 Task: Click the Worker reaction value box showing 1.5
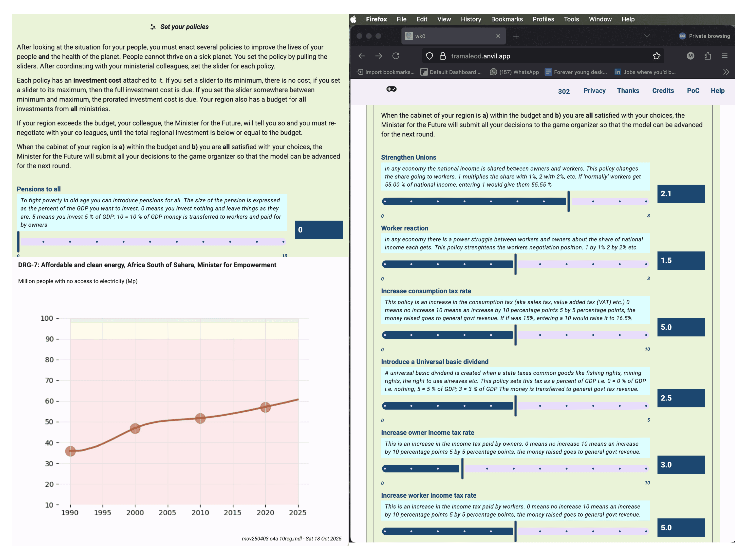(681, 261)
